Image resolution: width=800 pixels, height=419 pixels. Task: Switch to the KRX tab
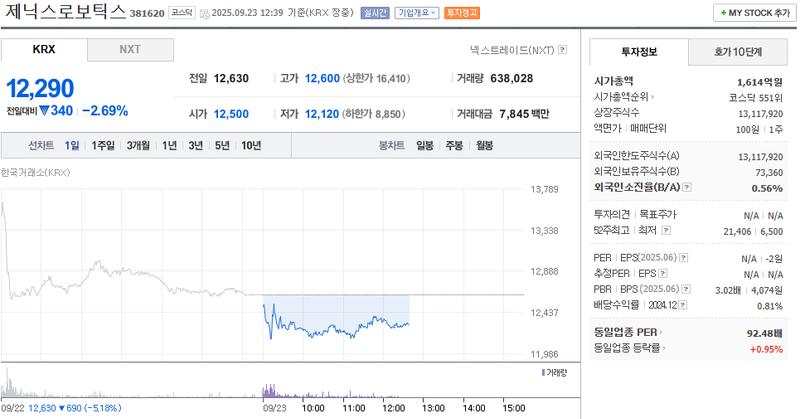44,50
